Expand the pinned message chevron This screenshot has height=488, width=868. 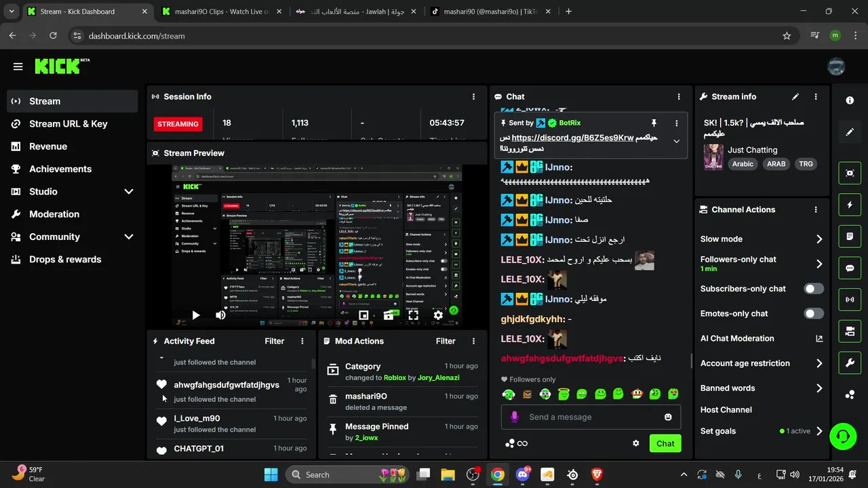click(x=676, y=141)
